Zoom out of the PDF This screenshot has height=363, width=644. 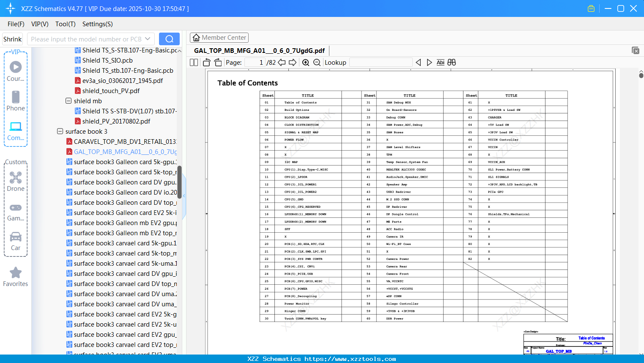pos(317,63)
